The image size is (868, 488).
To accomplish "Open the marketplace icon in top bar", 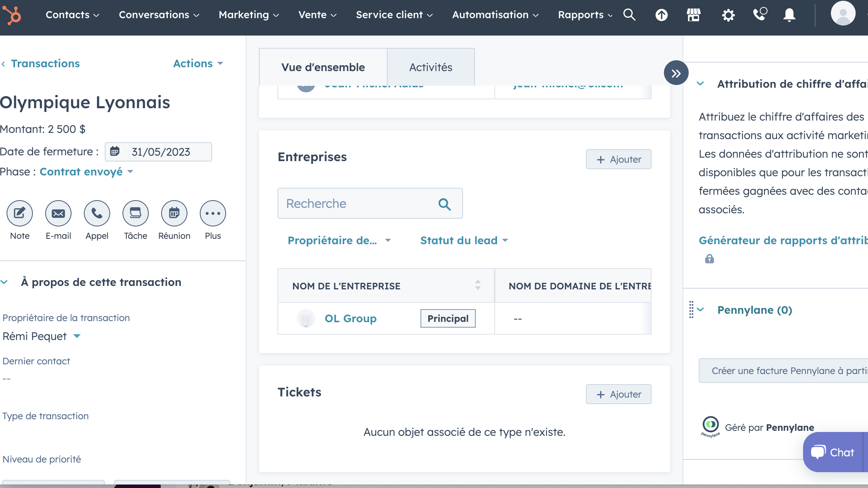I will click(x=694, y=15).
